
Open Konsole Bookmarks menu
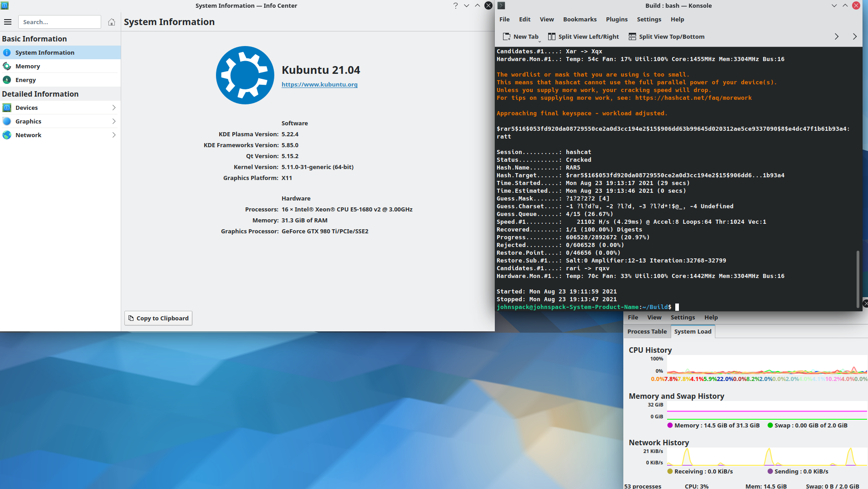coord(580,19)
